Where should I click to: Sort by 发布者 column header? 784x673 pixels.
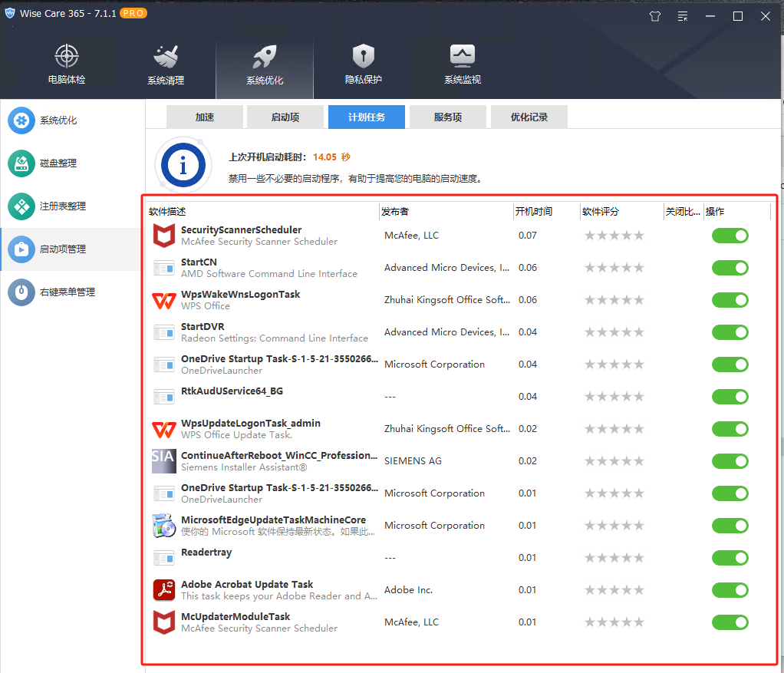tap(446, 212)
